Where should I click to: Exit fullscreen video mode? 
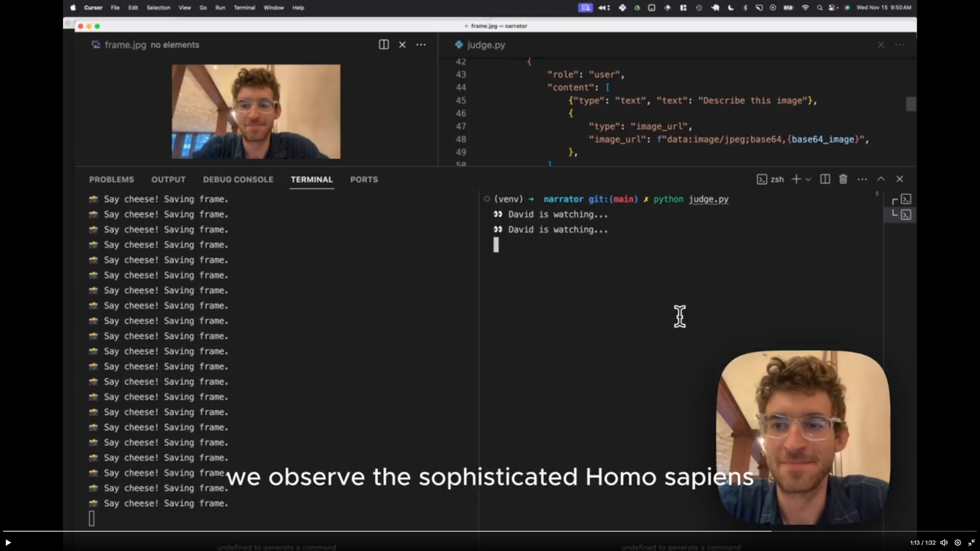(x=971, y=543)
